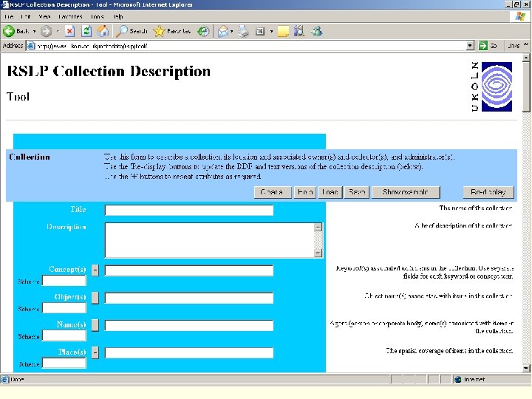Screen dimensions: 532x399
Task: Click the Internet zone globe in the status bar
Action: (x=457, y=379)
